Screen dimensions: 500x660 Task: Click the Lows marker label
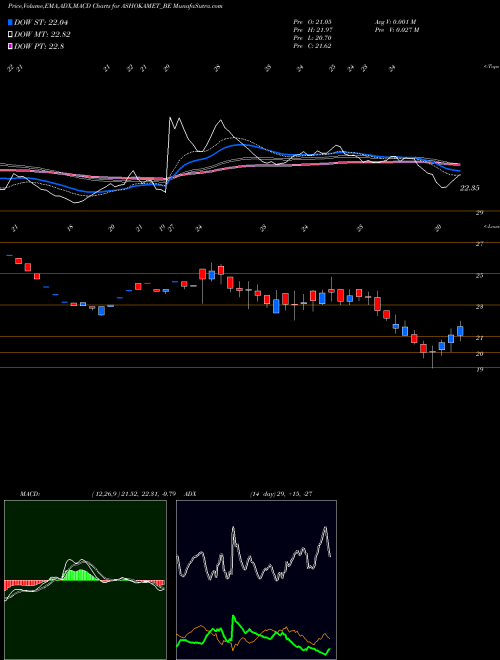492,226
